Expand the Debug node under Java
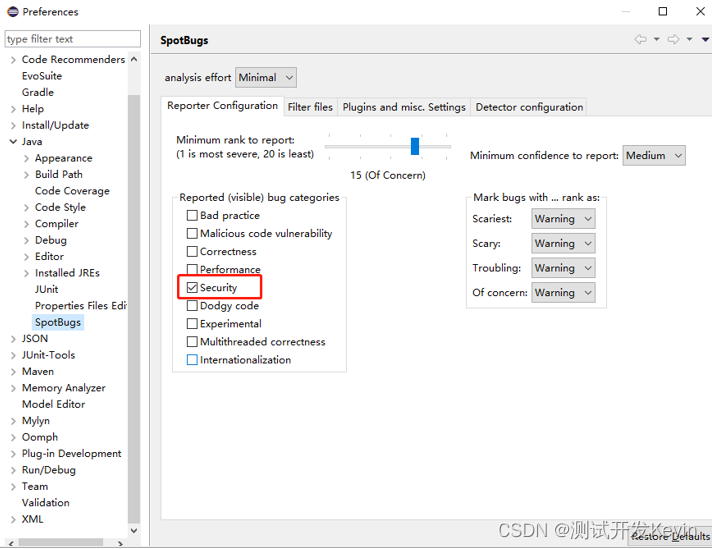The image size is (712, 549). pyautogui.click(x=26, y=240)
